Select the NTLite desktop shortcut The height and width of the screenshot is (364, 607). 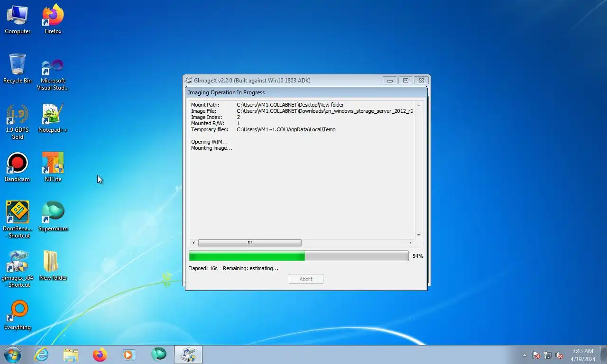(x=53, y=167)
